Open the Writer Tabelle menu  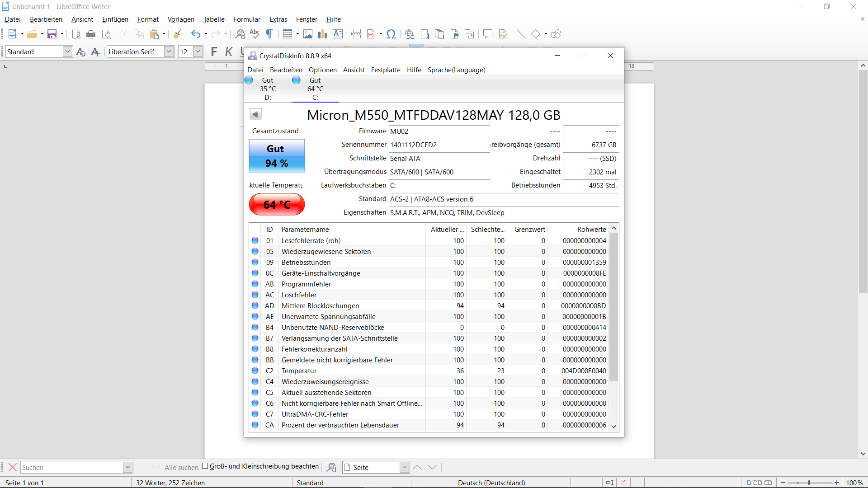[214, 19]
